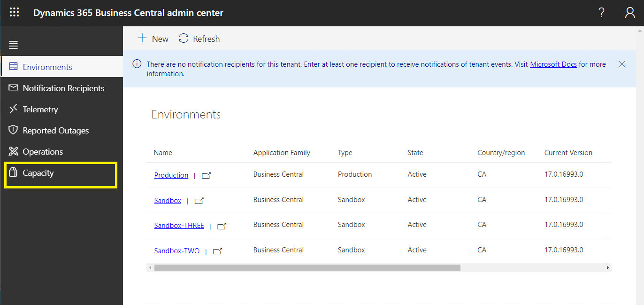
Task: Open Sandbox-THREE external link icon
Action: (222, 226)
